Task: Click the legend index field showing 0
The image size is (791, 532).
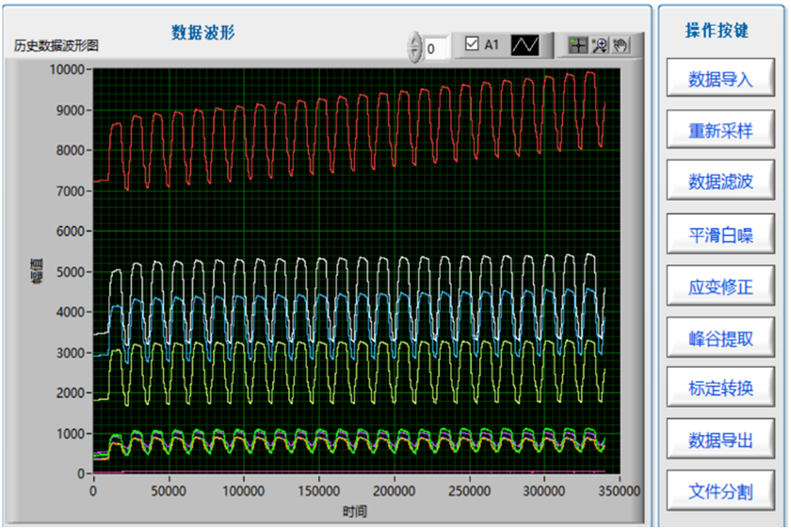Action: pyautogui.click(x=436, y=48)
